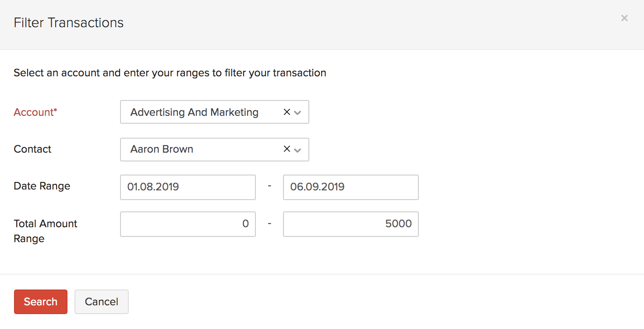
Task: Click the Contact label
Action: 32,149
